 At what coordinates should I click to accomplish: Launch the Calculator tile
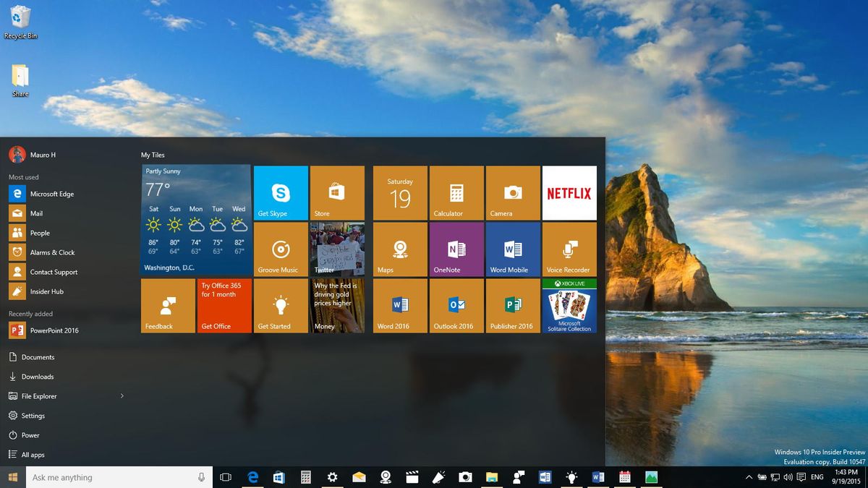456,192
